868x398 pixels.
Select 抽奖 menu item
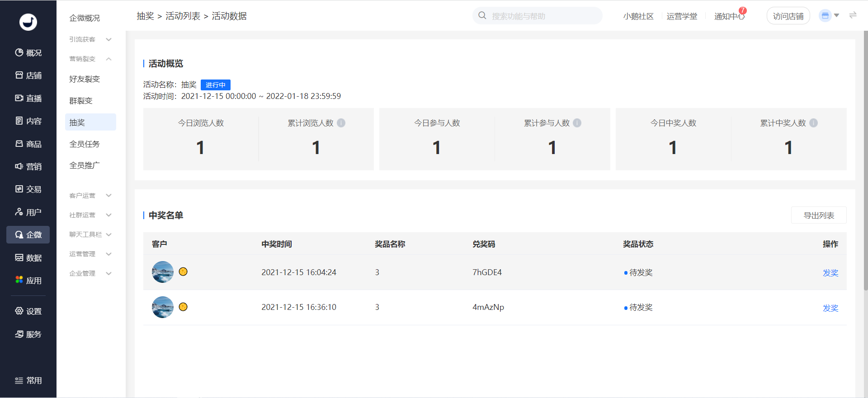[x=90, y=122]
